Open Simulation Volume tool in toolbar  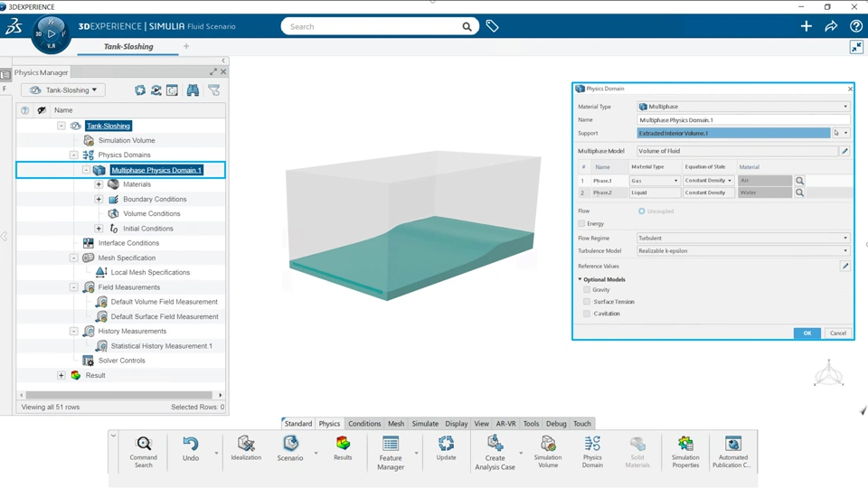[548, 452]
